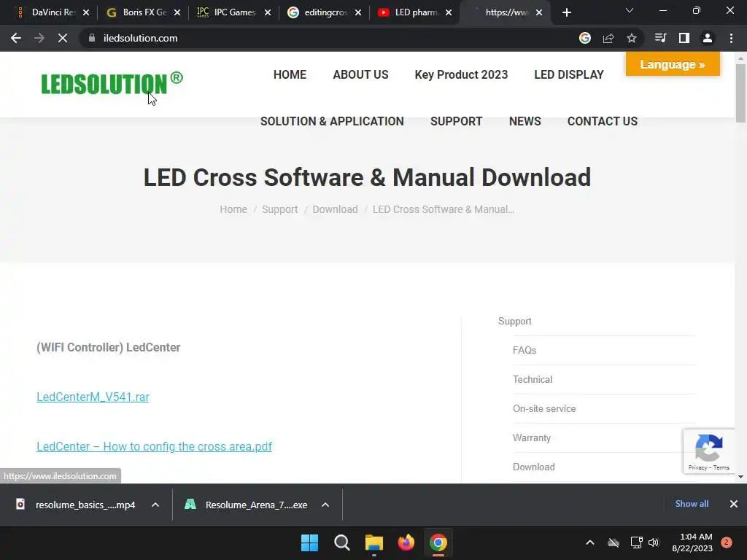Screen dimensions: 747x560
Task: Bookmark this page with the star icon
Action: 632,38
